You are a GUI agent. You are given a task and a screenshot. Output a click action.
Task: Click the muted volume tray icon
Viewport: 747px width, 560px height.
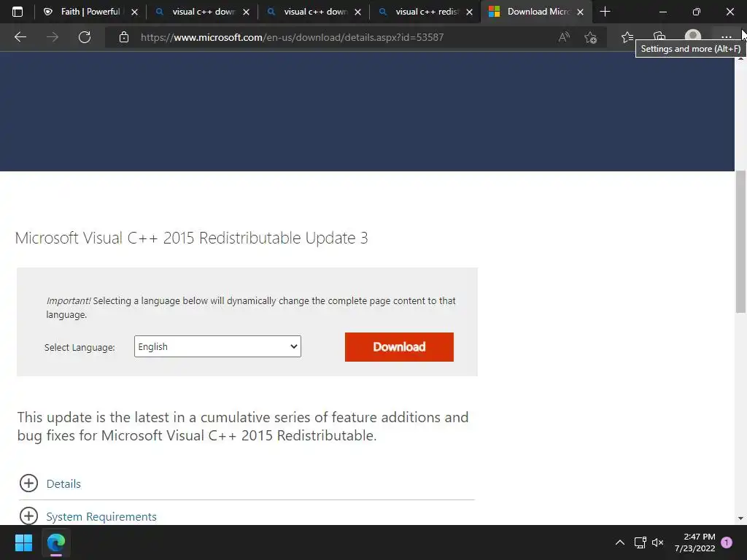[658, 542]
